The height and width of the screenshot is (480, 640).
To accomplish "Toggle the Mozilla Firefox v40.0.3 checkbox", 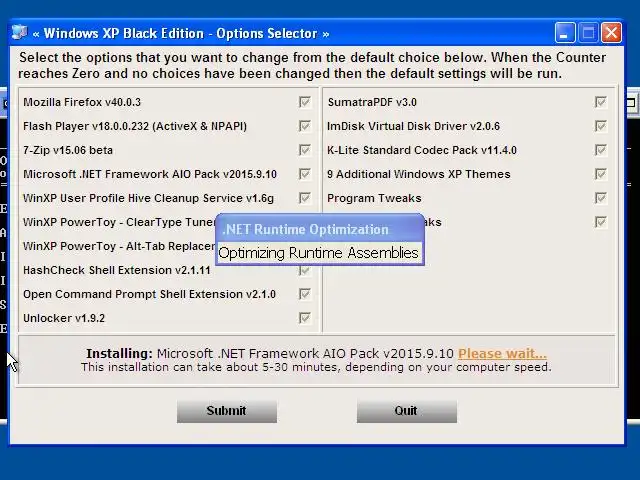I will pos(304,102).
